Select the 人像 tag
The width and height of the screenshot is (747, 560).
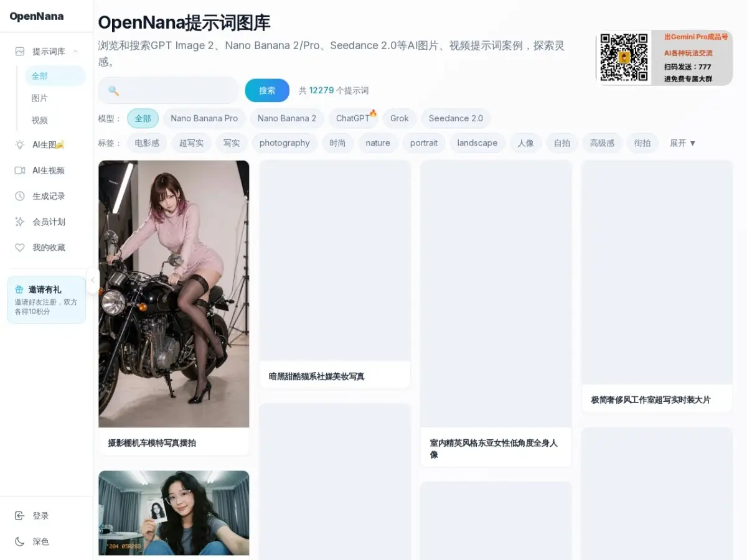click(x=526, y=143)
